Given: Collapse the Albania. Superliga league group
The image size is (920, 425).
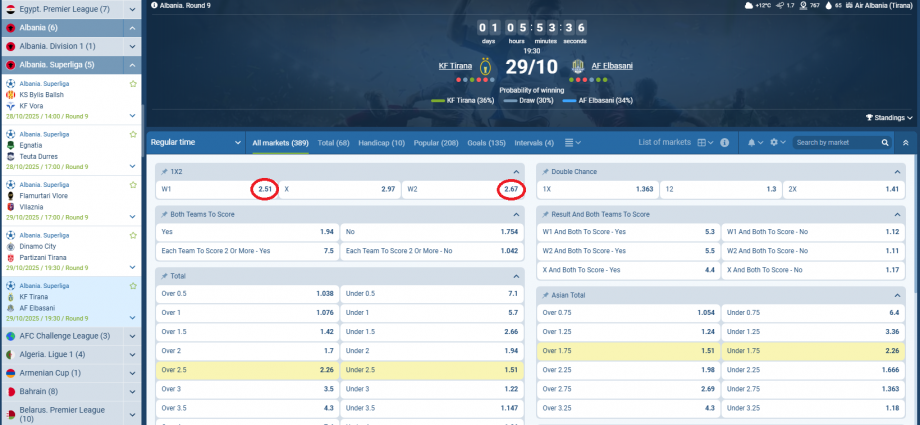Looking at the screenshot, I should pyautogui.click(x=133, y=64).
